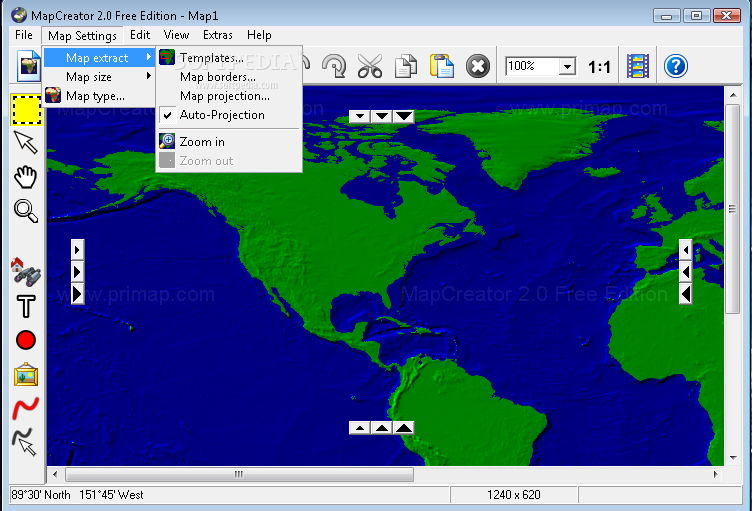Click smallest top-edge down arrow
752x511 pixels.
(x=360, y=116)
